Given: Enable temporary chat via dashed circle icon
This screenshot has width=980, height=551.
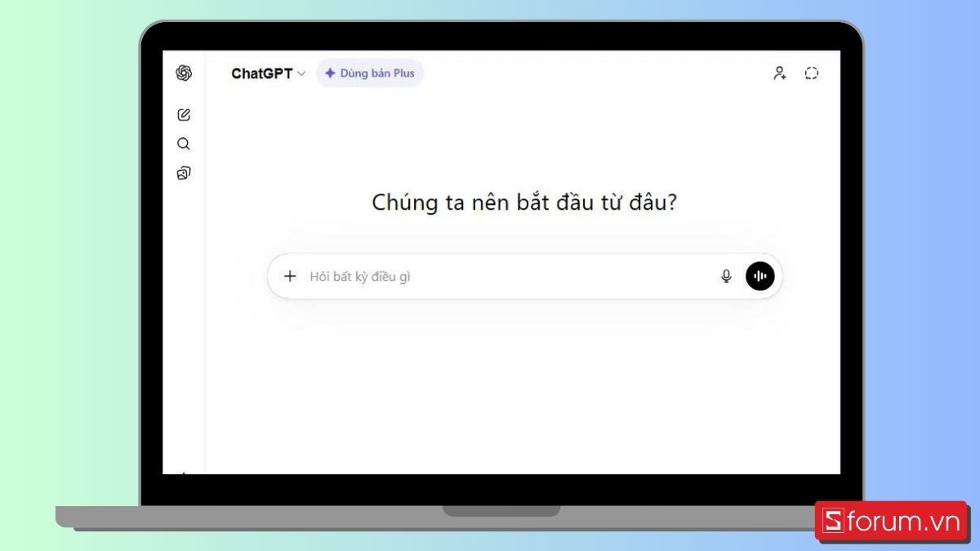Looking at the screenshot, I should [811, 73].
